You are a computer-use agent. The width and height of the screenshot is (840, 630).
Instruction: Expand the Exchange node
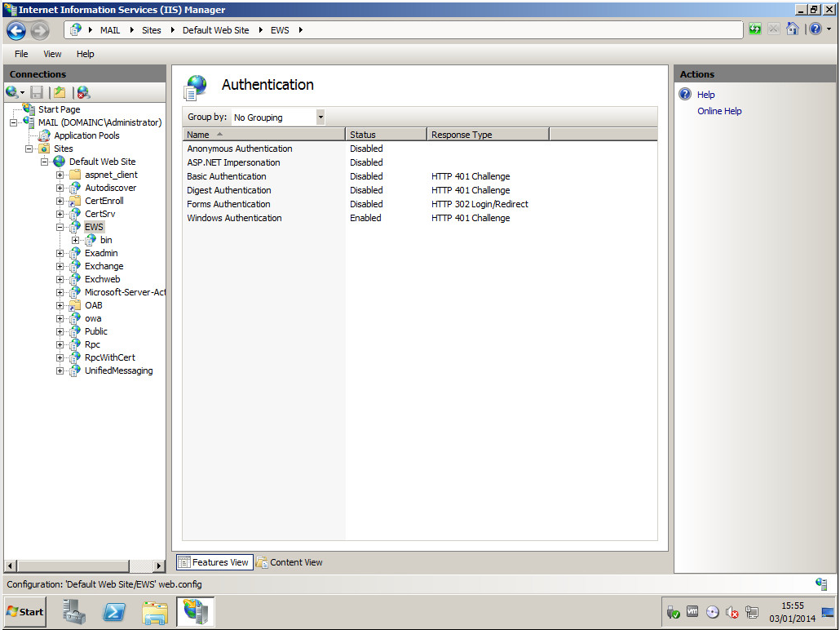click(60, 267)
